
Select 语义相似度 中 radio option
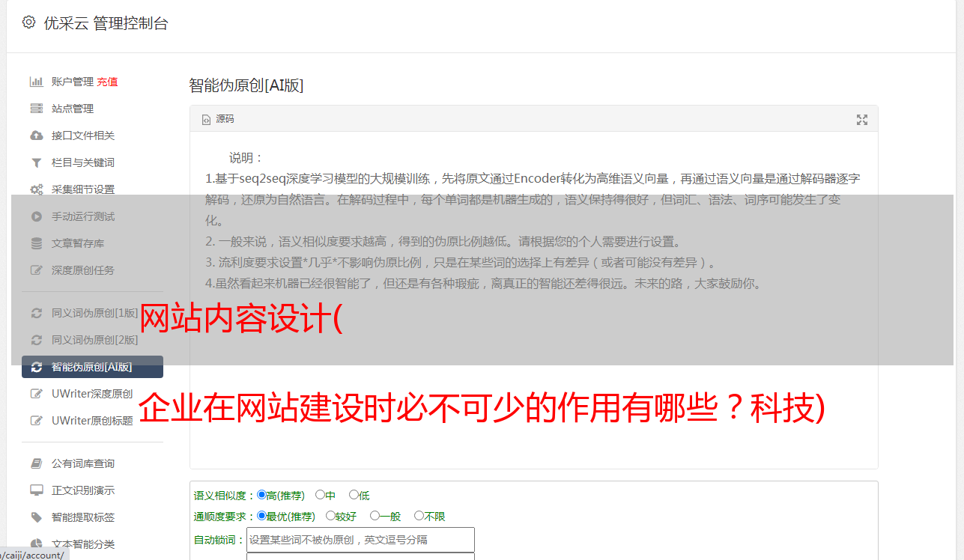[x=320, y=495]
